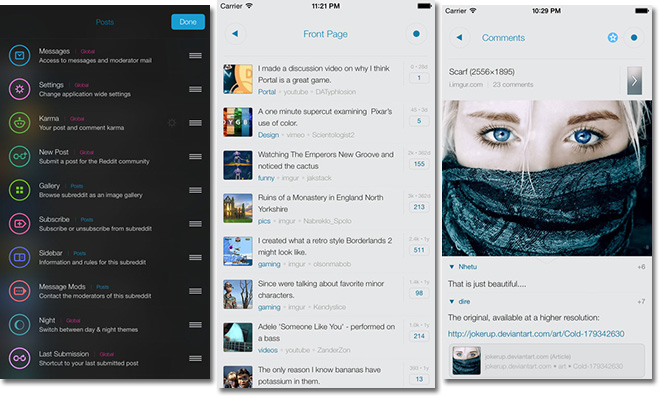This screenshot has width=660, height=396.
Task: Toggle the Night moon icon
Action: click(19, 324)
